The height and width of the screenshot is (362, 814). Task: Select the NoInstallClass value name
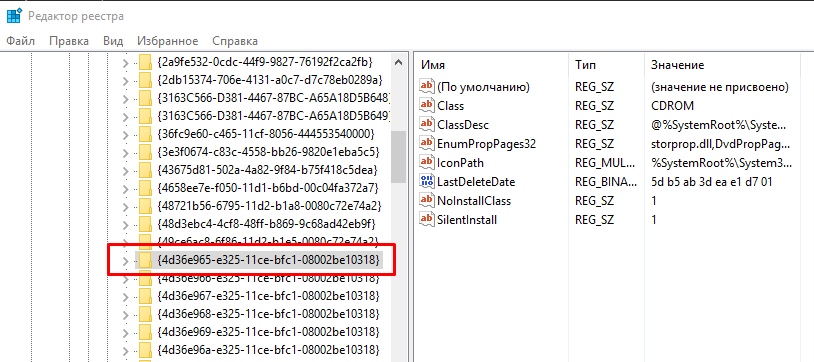[x=474, y=200]
